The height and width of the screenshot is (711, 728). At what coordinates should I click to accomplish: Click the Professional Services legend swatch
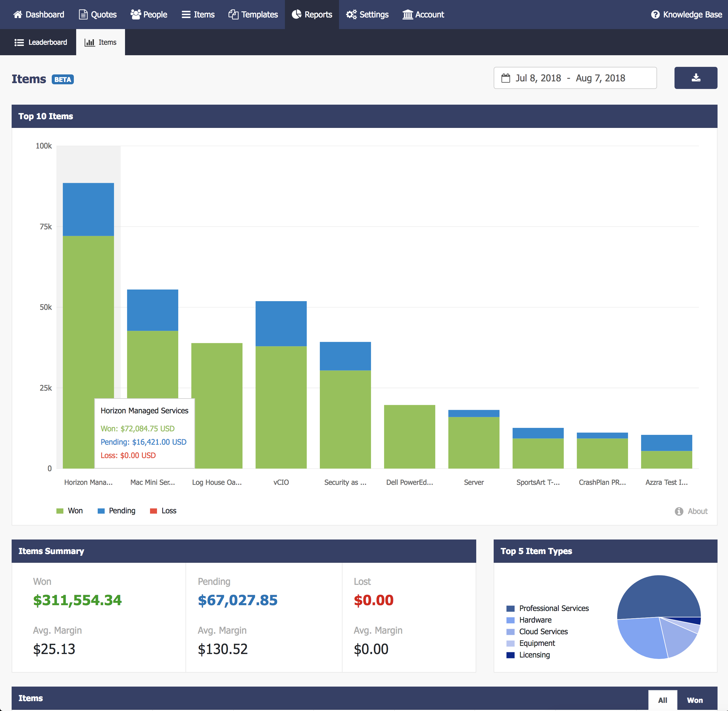point(510,608)
